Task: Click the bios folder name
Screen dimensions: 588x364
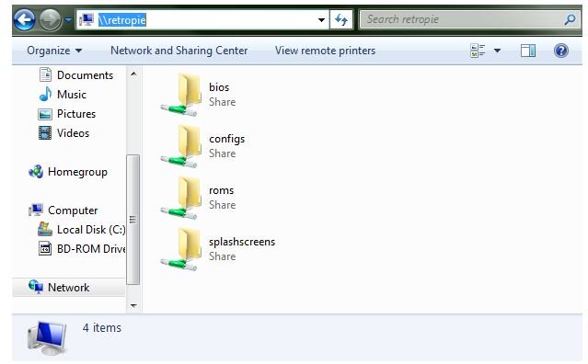Action: point(219,87)
